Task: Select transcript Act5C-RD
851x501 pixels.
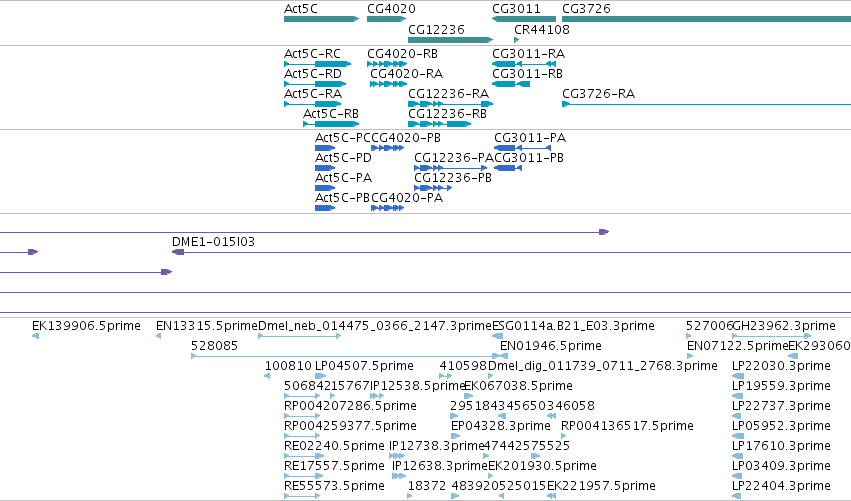Action: coord(315,84)
